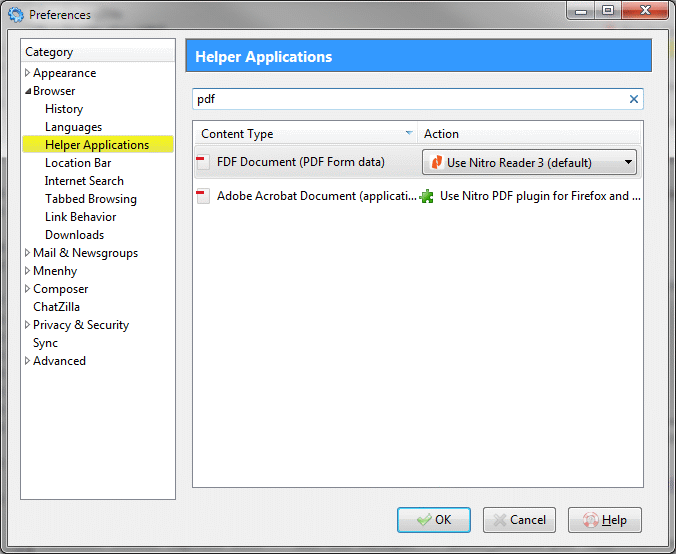676x554 pixels.
Task: Expand the Appearance category
Action: tap(28, 73)
